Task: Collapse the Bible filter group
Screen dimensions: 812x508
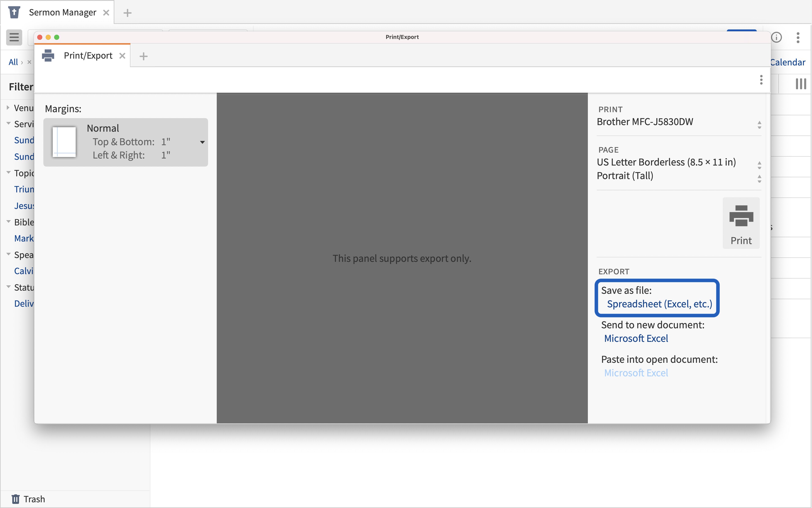Action: pyautogui.click(x=8, y=222)
